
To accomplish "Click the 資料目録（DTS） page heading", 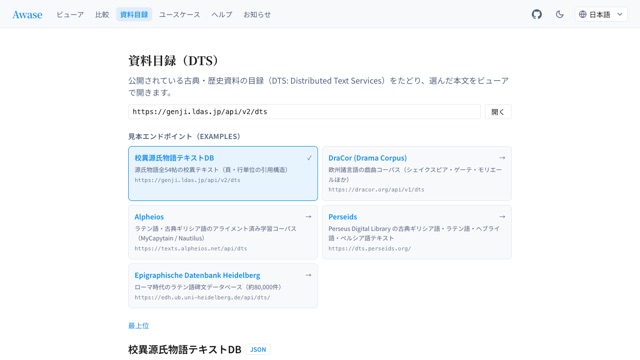I will click(x=173, y=61).
